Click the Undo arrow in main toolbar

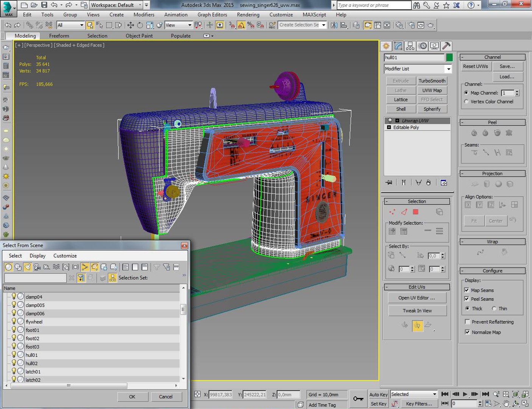[8, 25]
